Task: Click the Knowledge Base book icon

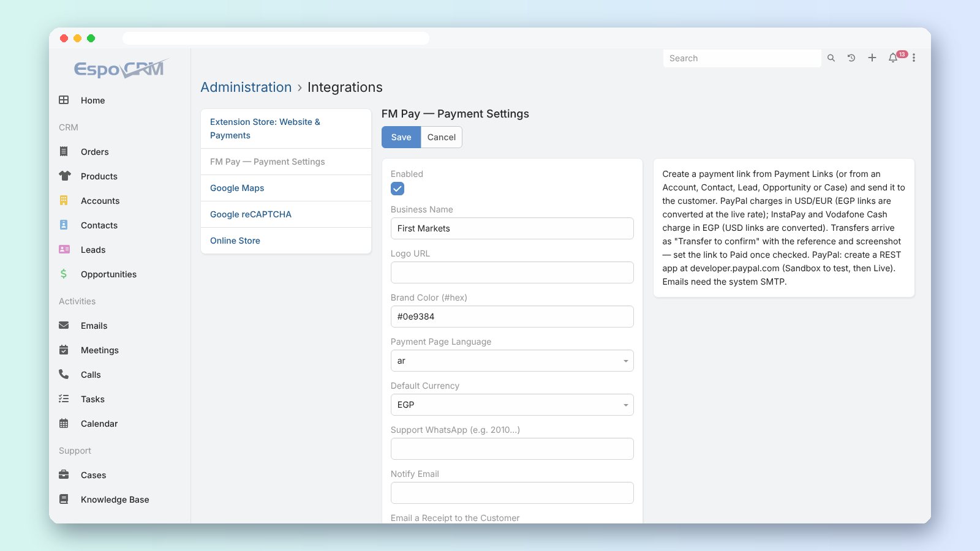Action: [x=64, y=499]
